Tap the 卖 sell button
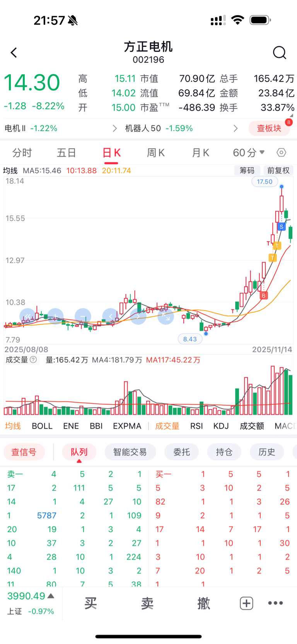297x644 pixels. 147,603
